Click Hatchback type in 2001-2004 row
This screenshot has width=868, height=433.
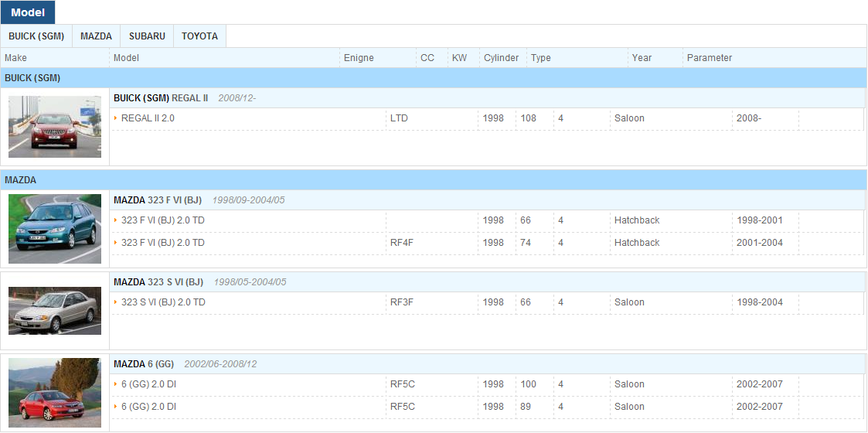coord(637,243)
